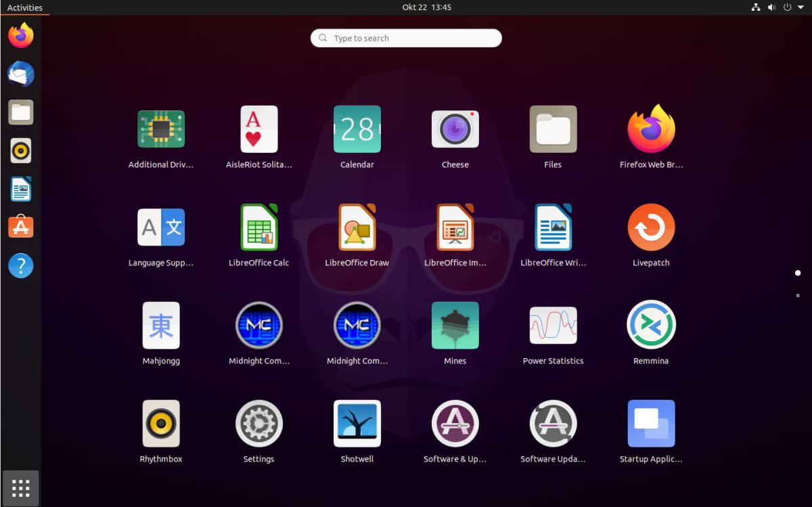
Task: Open Language Support settings
Action: [x=161, y=227]
